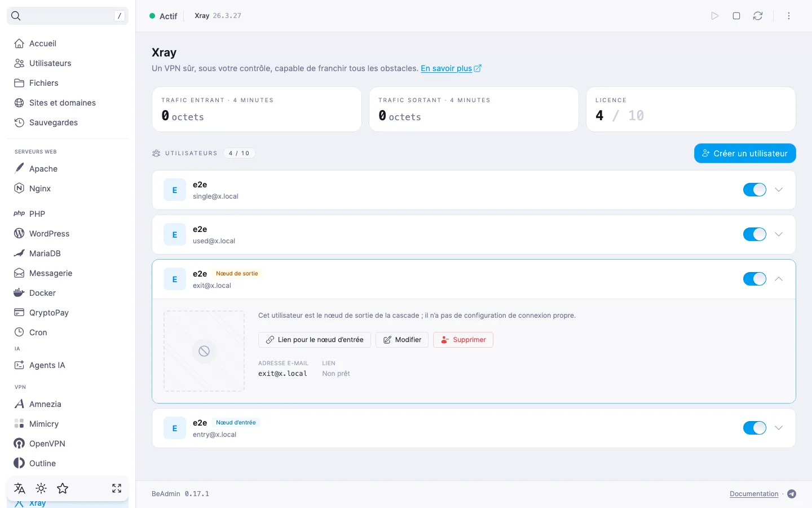Expand the entry@x.local user row
812x508 pixels.
[x=779, y=428]
